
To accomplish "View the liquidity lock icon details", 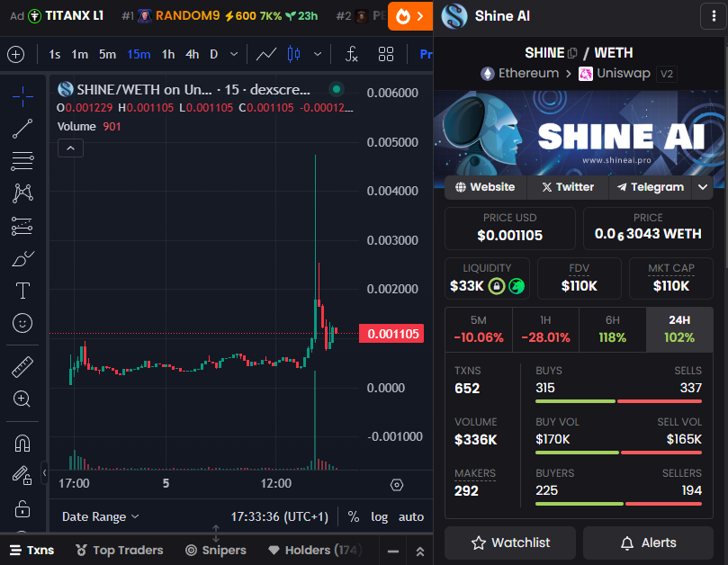I will (497, 286).
